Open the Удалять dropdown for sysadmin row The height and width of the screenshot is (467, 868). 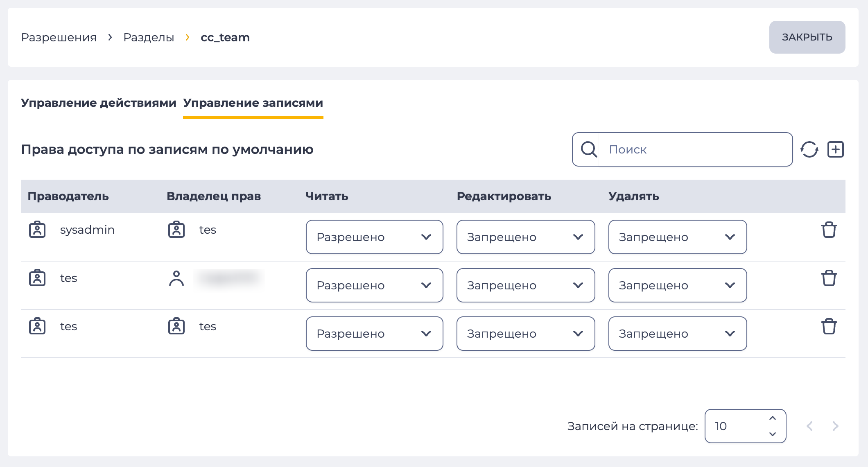coord(678,237)
